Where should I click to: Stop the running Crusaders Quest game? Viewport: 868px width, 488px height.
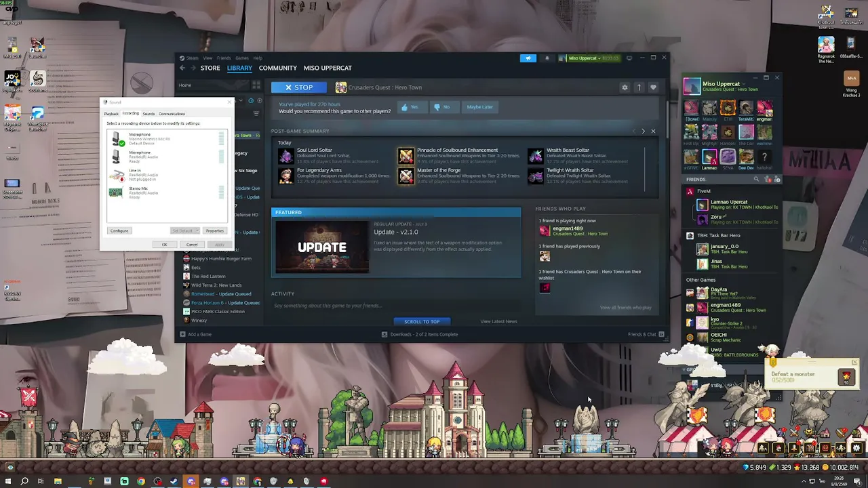pos(299,87)
